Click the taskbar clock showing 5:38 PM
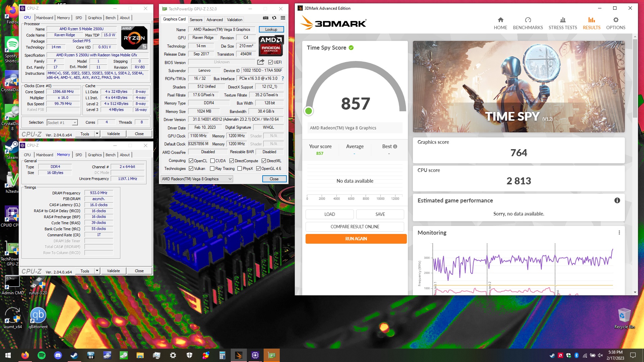Viewport: 644px width, 362px height. (615, 355)
